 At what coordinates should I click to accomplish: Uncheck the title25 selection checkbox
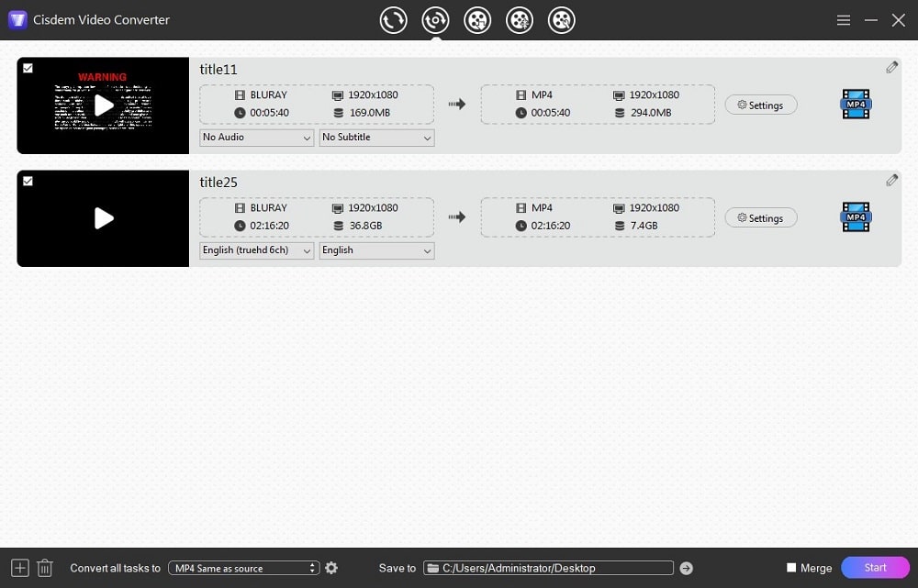click(28, 180)
